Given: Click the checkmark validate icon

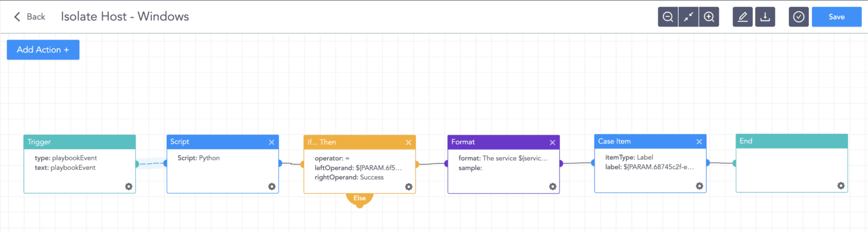Looking at the screenshot, I should pyautogui.click(x=798, y=17).
